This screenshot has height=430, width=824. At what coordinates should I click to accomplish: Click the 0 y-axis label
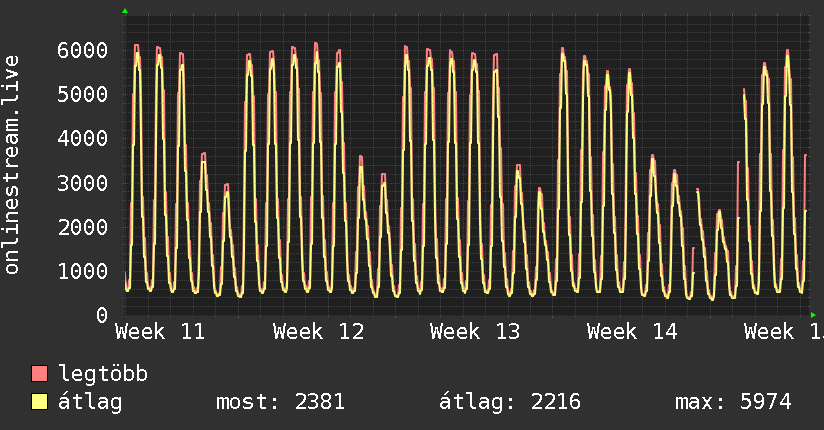tap(102, 315)
